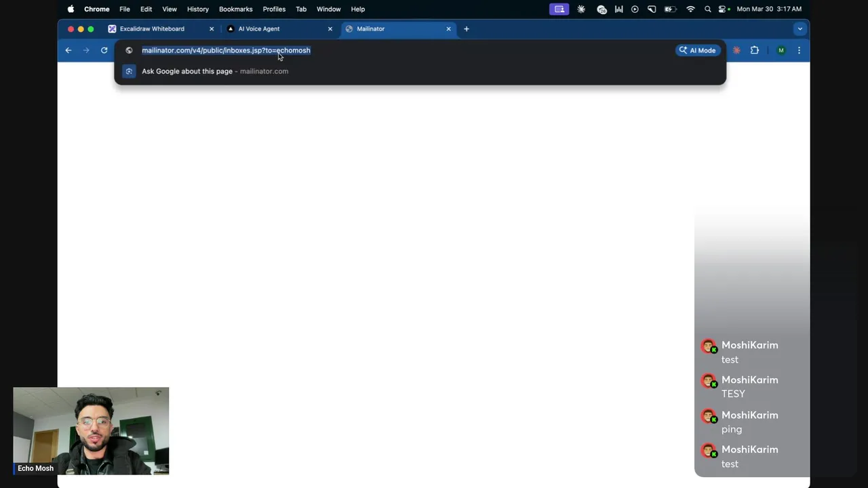Screen dimensions: 868x488
Task: Click the Google Lens icon beside Ask Google
Action: [129, 71]
